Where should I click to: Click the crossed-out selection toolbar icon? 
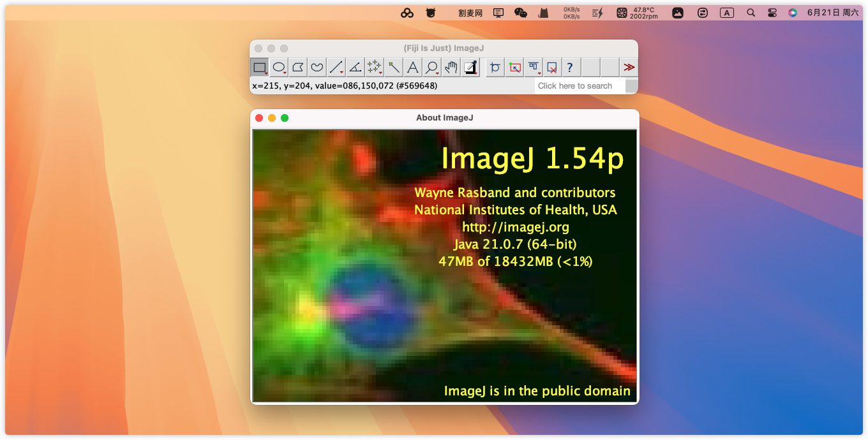point(553,67)
